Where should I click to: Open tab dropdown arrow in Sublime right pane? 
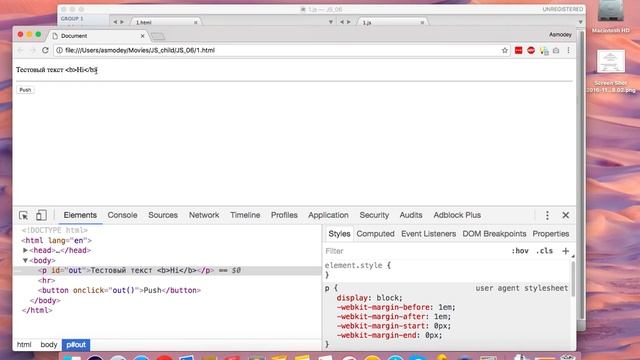[x=580, y=22]
